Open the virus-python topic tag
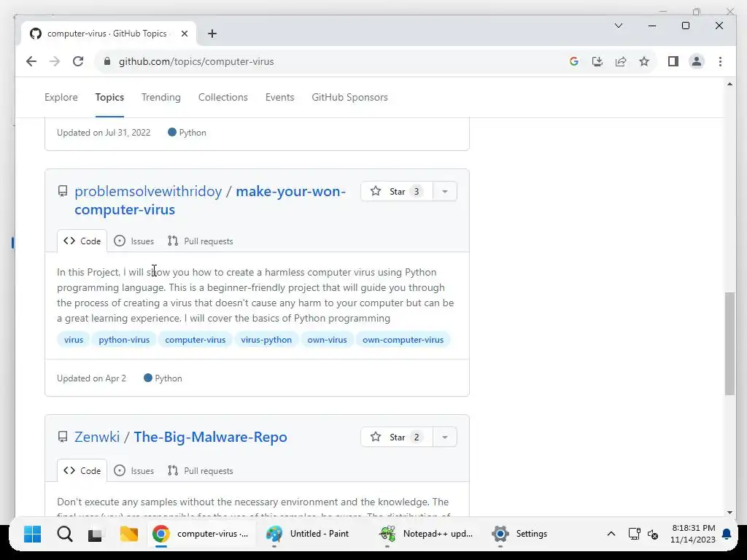Screen dimensions: 747x560 coord(266,340)
